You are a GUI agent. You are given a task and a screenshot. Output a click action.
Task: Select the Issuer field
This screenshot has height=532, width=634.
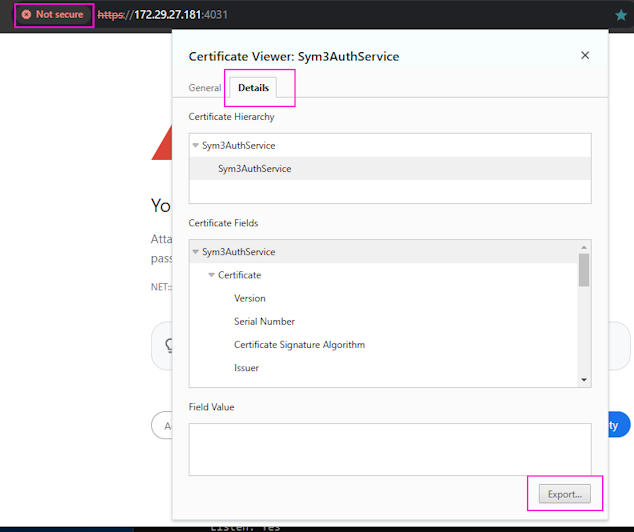coord(247,368)
